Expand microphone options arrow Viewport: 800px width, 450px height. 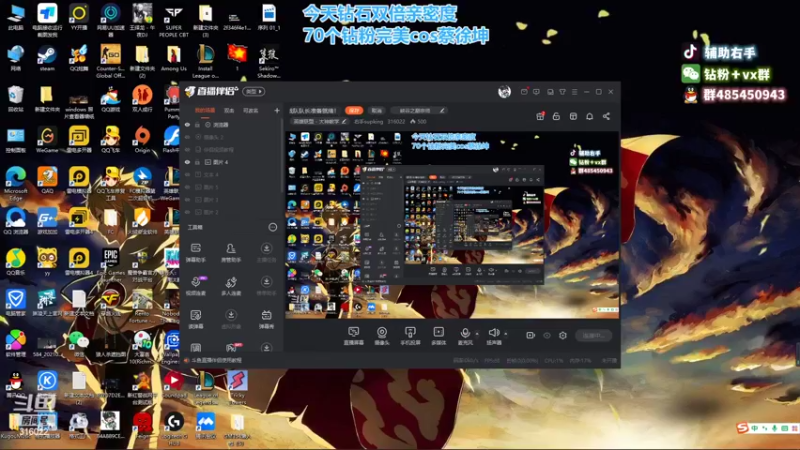coord(477,334)
